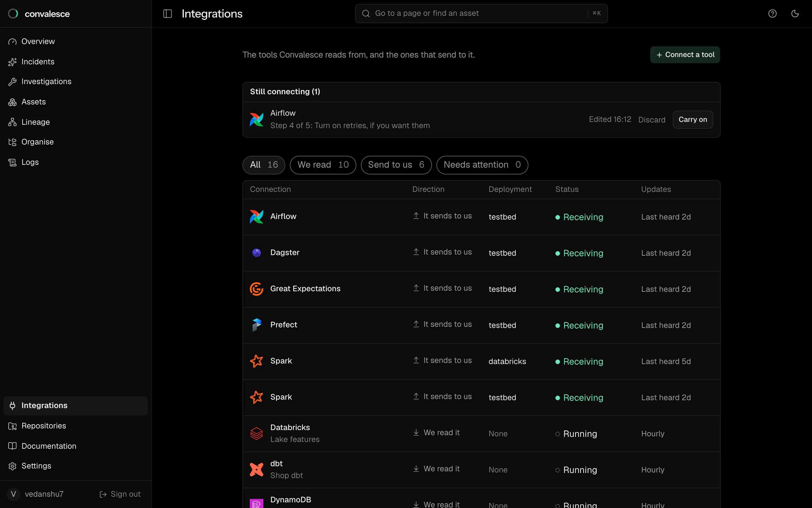Open the Great Expectations connection row

(x=481, y=289)
